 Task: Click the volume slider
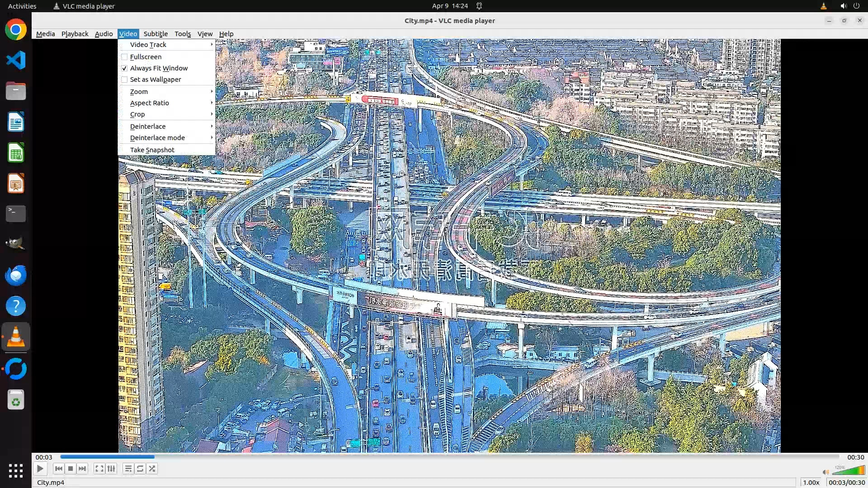[848, 471]
